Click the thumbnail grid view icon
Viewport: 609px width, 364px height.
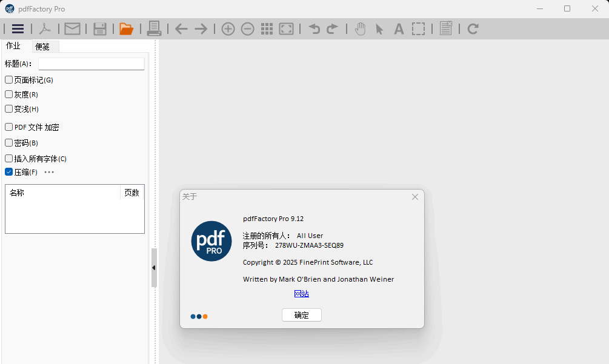tap(267, 29)
